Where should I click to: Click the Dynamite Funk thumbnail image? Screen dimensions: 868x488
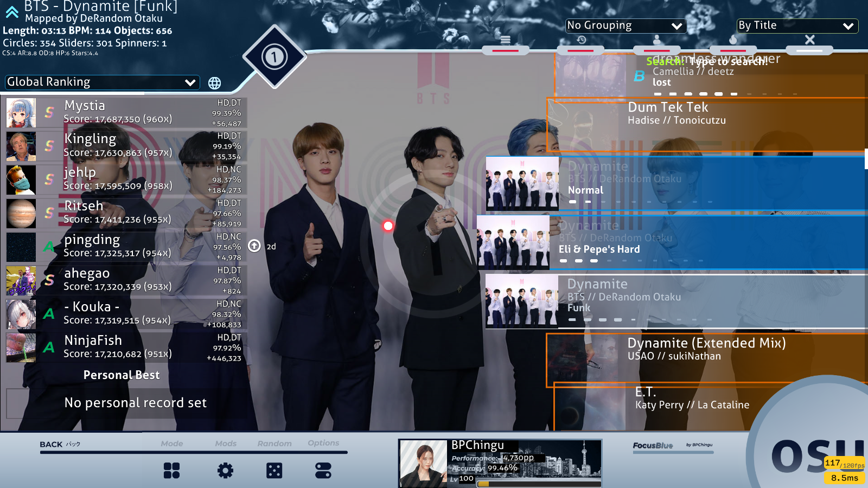(x=522, y=301)
